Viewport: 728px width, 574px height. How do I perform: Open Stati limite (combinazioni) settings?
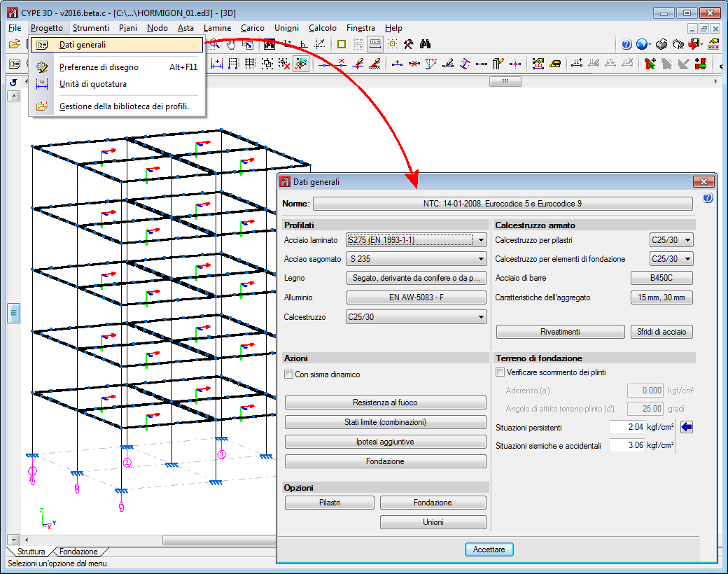click(386, 422)
